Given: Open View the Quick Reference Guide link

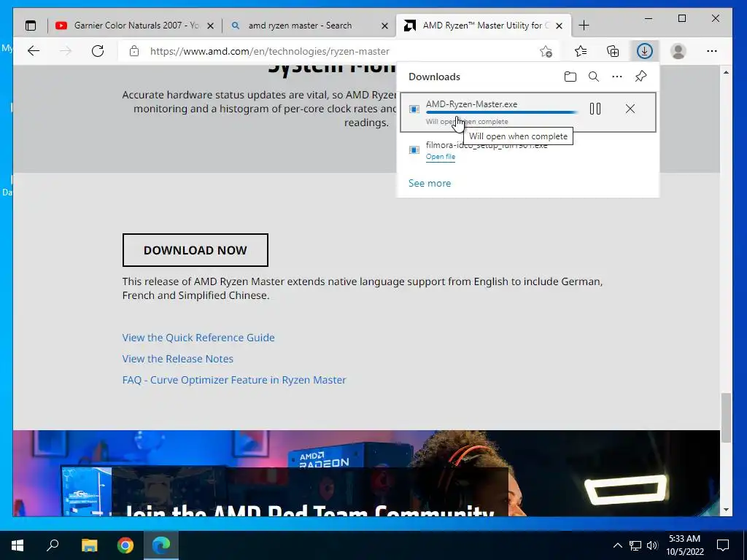Looking at the screenshot, I should [198, 338].
